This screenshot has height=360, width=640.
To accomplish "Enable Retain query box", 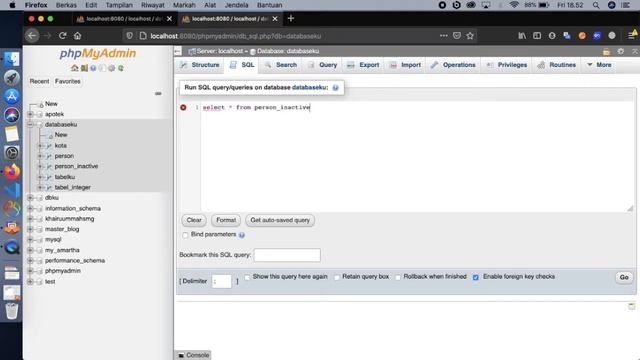I will click(337, 277).
